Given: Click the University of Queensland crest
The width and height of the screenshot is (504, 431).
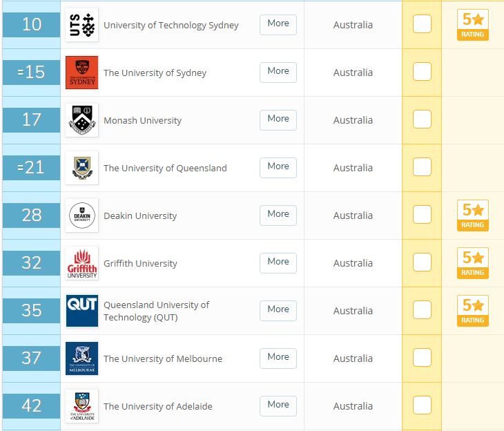Looking at the screenshot, I should point(81,168).
